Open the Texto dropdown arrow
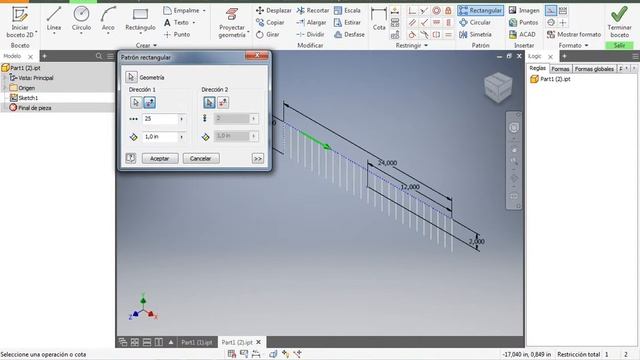The width and height of the screenshot is (640, 360). [193, 23]
